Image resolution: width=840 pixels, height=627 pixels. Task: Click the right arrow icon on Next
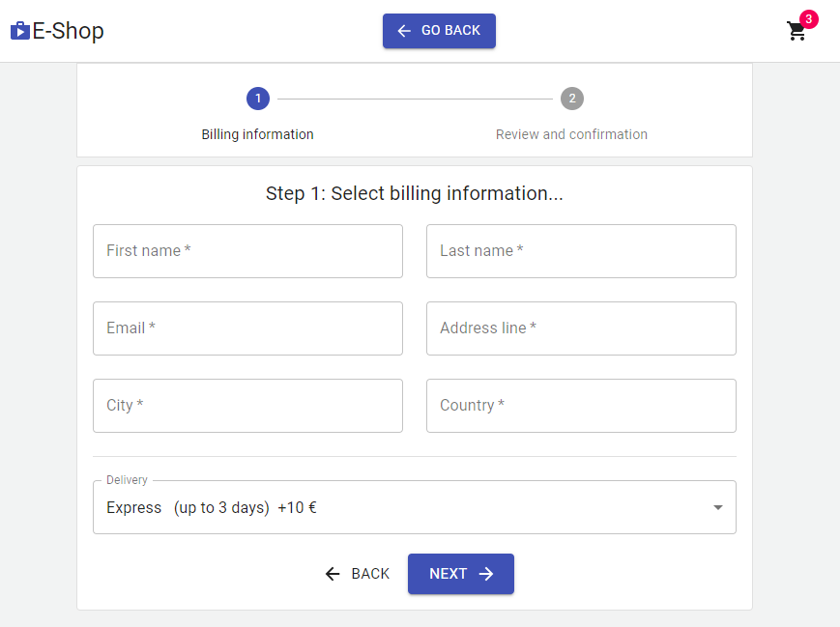tap(486, 574)
